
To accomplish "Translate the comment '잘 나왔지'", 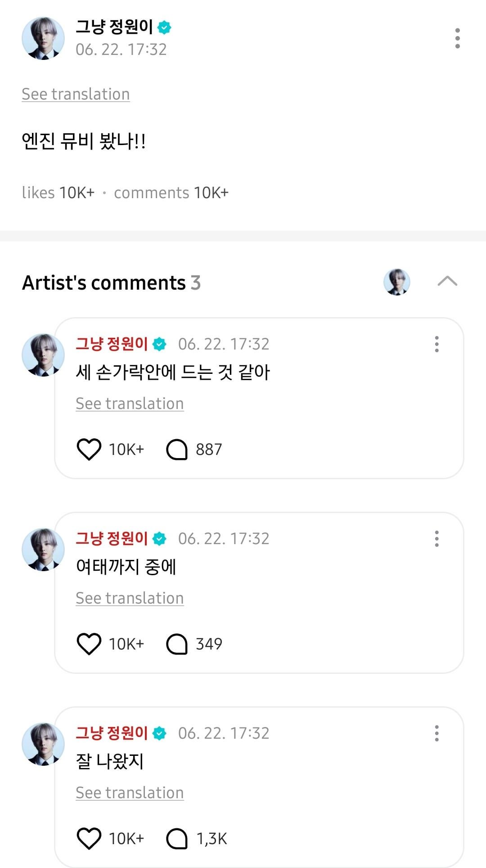I will [130, 793].
